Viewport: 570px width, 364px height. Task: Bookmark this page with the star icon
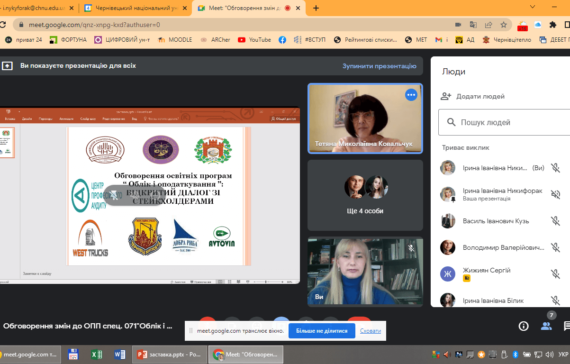click(x=503, y=25)
